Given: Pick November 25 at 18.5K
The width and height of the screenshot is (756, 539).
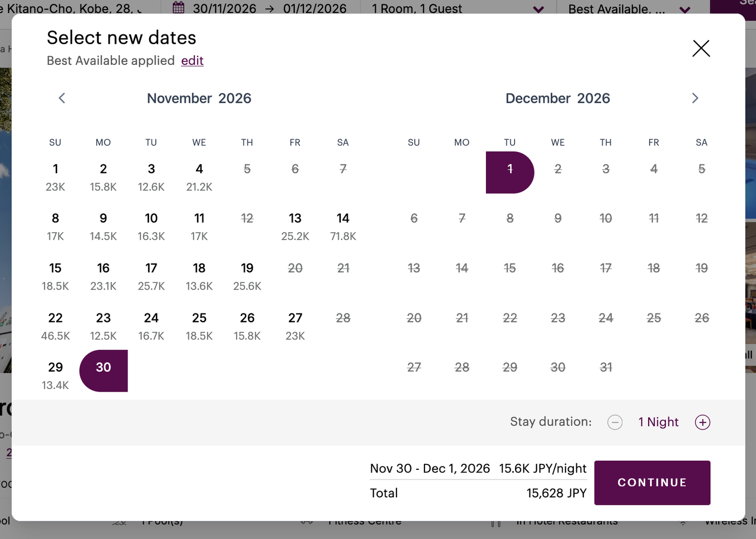Looking at the screenshot, I should coord(199,326).
